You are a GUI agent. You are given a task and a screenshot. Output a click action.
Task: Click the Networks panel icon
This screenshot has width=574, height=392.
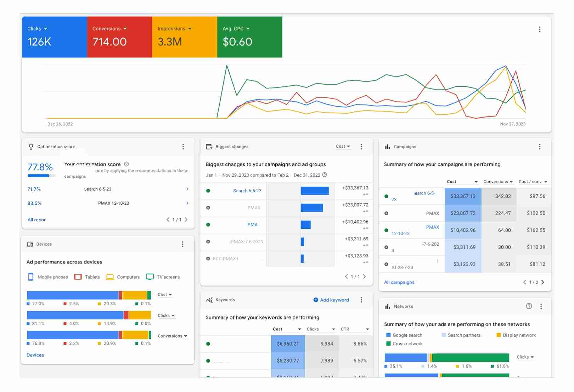[x=388, y=306]
